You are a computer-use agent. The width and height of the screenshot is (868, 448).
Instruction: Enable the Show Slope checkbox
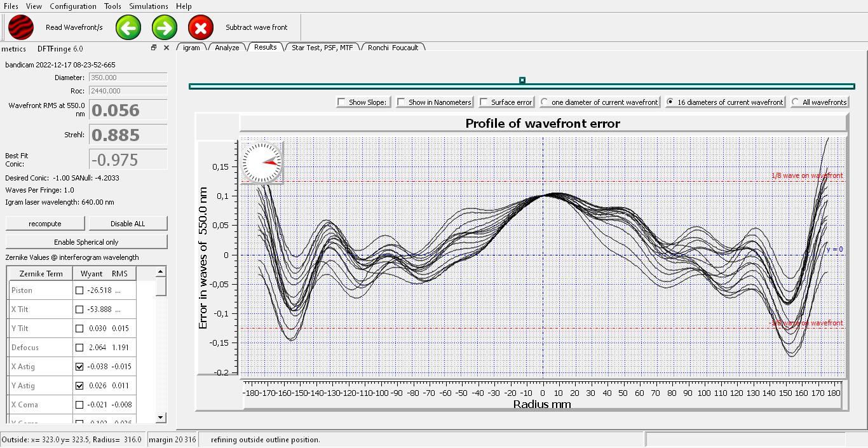[x=342, y=102]
